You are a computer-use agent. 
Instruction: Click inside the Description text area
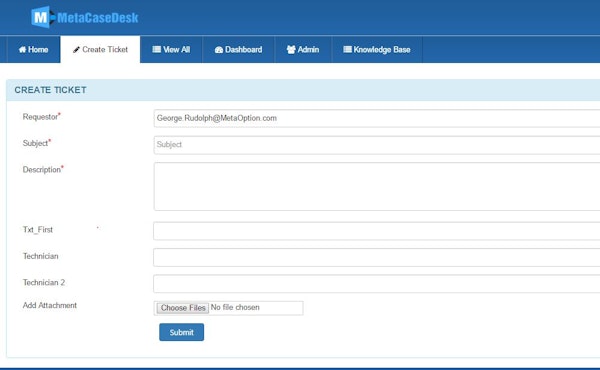pyautogui.click(x=377, y=186)
